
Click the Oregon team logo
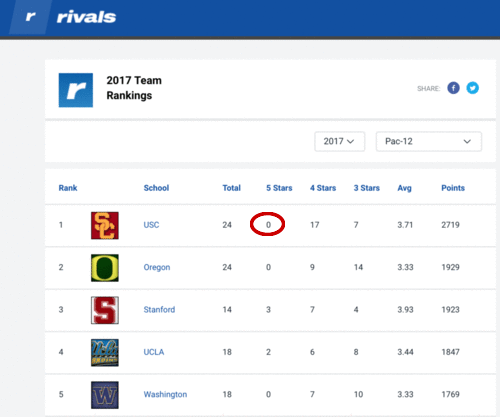tap(105, 268)
